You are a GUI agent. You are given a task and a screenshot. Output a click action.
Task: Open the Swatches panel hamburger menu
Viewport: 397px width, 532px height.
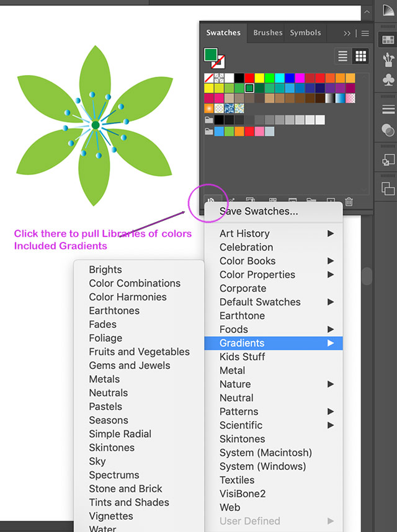(365, 33)
